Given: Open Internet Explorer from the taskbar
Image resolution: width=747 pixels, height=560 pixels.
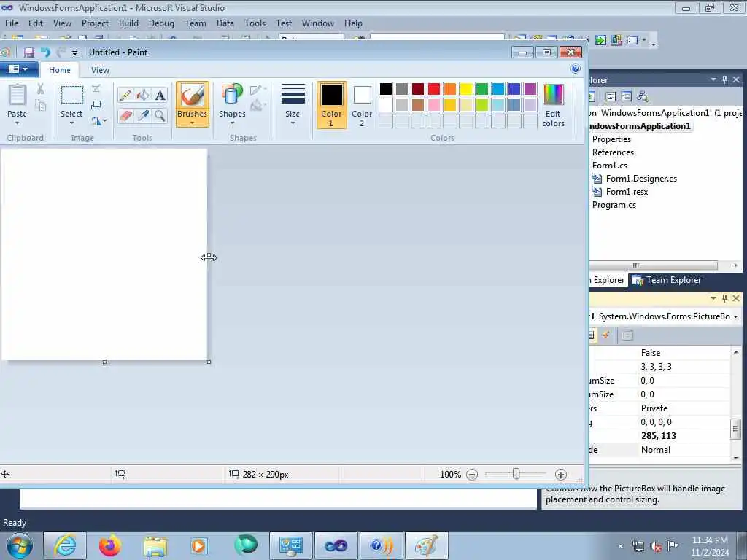Looking at the screenshot, I should [x=65, y=545].
